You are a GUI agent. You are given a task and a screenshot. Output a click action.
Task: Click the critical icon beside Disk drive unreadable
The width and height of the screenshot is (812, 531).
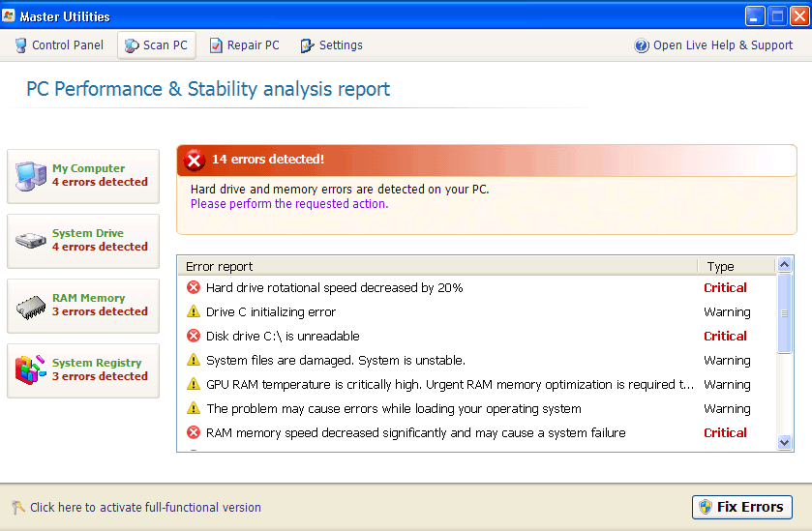point(194,337)
